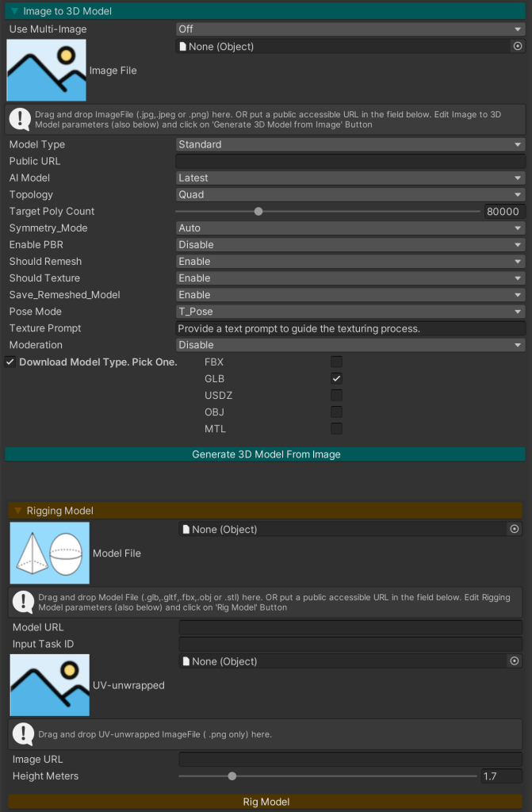Viewport: 532px width, 812px height.
Task: Click the Texture Prompt text field
Action: click(350, 328)
